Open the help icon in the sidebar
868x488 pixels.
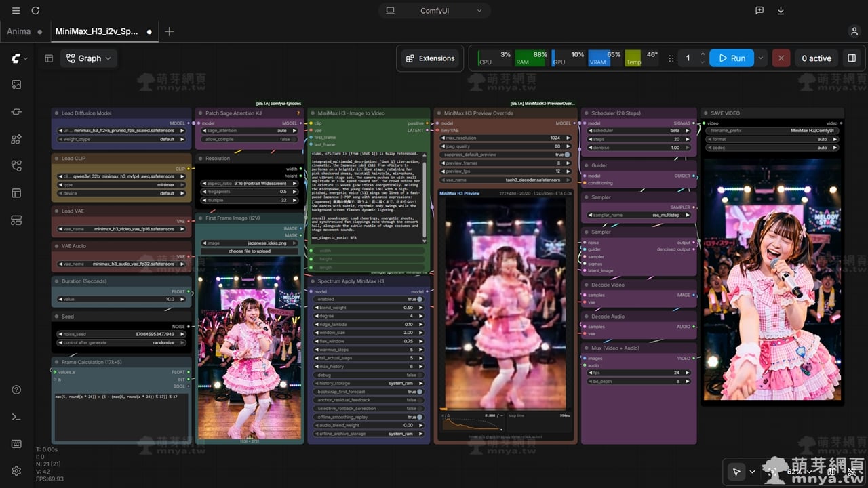(16, 390)
